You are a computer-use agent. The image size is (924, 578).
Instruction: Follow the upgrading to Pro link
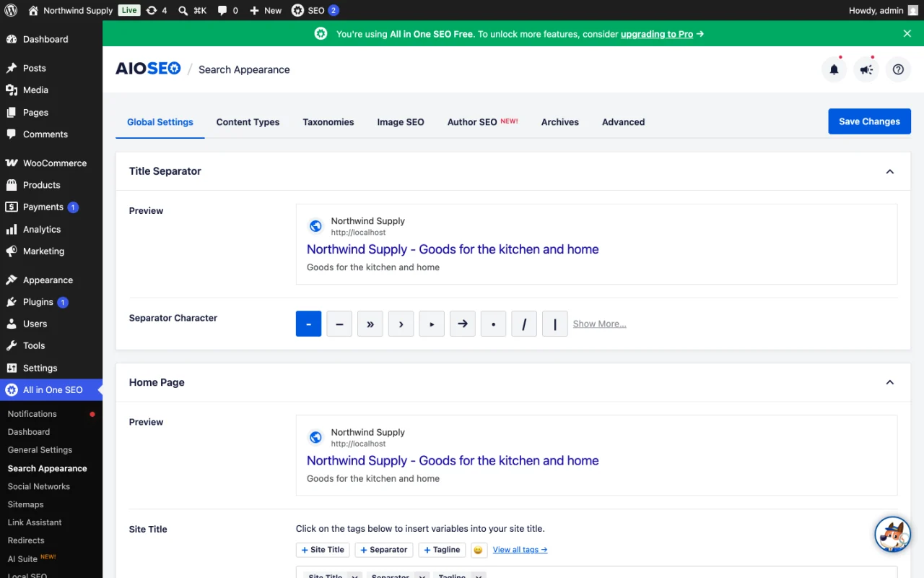[x=657, y=34]
